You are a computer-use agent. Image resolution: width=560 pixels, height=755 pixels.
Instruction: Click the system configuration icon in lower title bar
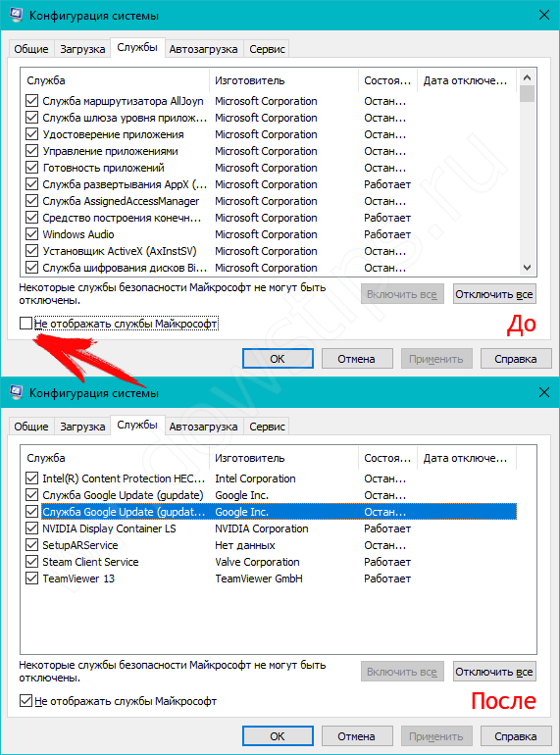[16, 393]
